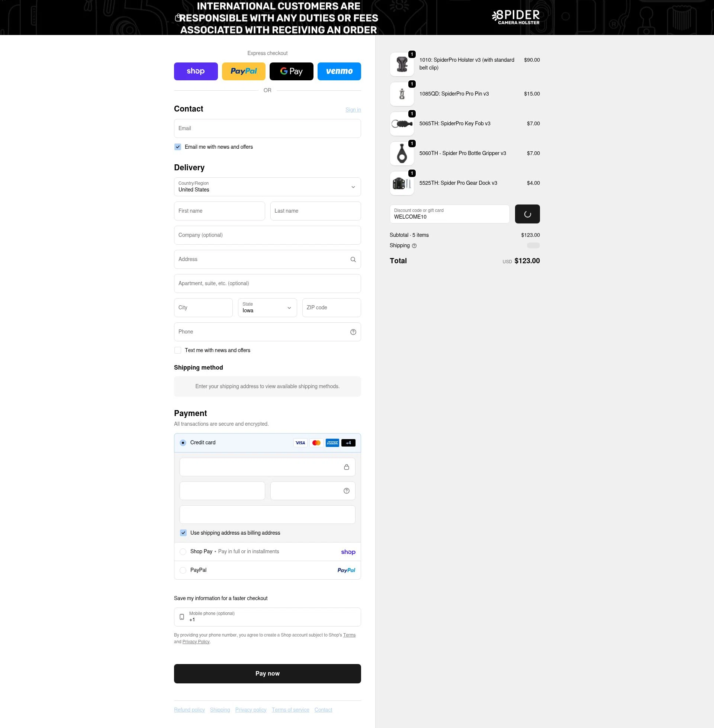Uncheck Email me with news and offers
This screenshot has height=728, width=714.
(177, 147)
